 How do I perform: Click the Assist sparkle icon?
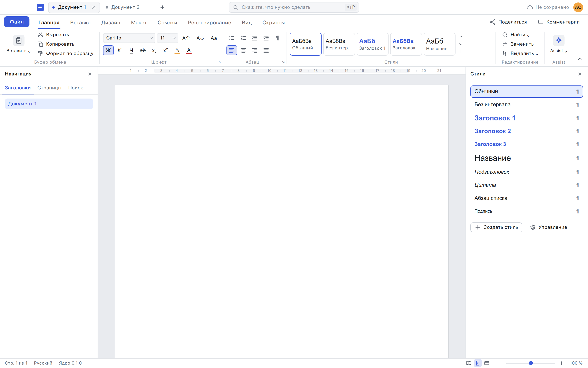coord(559,40)
